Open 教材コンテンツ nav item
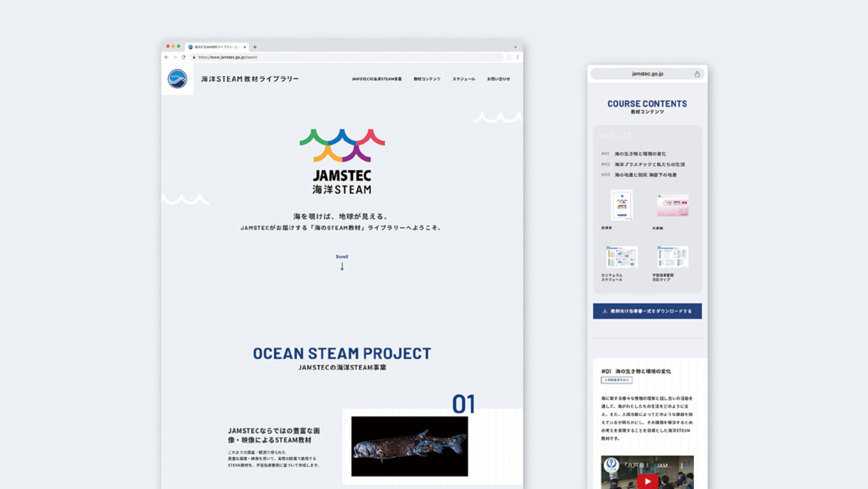Screen dimensions: 868x489 427,79
